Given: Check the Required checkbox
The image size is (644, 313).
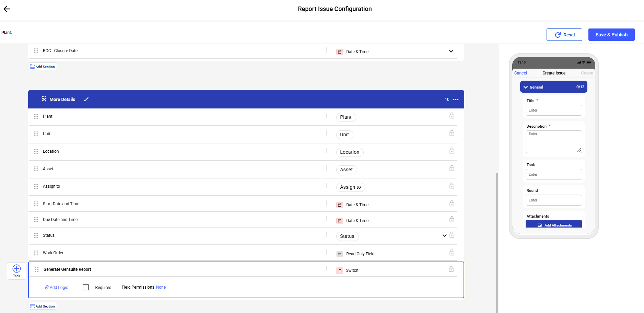Looking at the screenshot, I should tap(86, 287).
